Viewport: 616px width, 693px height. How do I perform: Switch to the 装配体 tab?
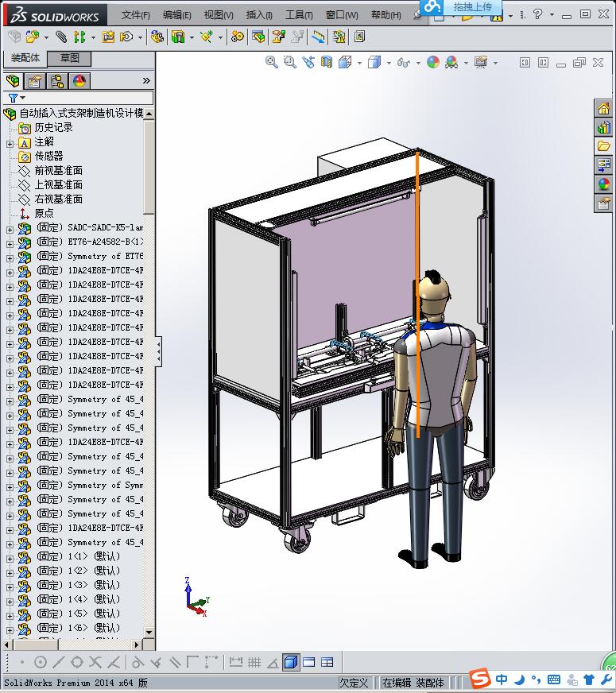(25, 58)
